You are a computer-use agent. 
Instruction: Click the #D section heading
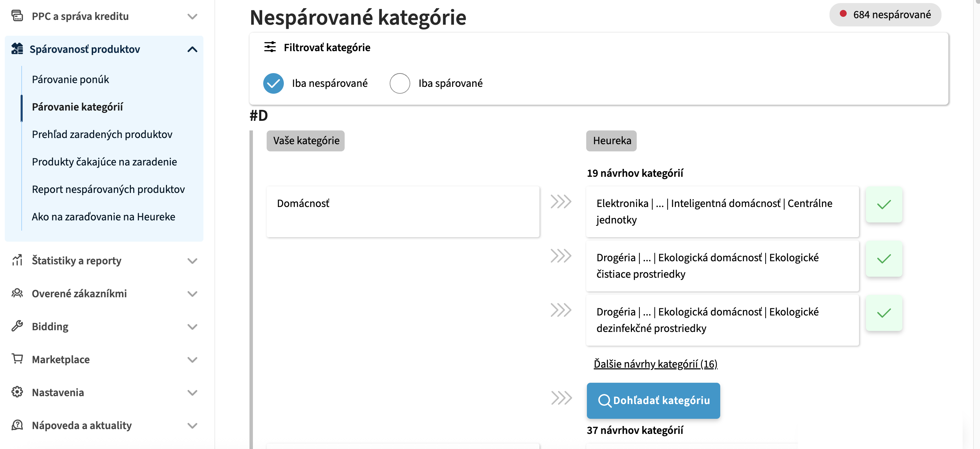point(259,115)
